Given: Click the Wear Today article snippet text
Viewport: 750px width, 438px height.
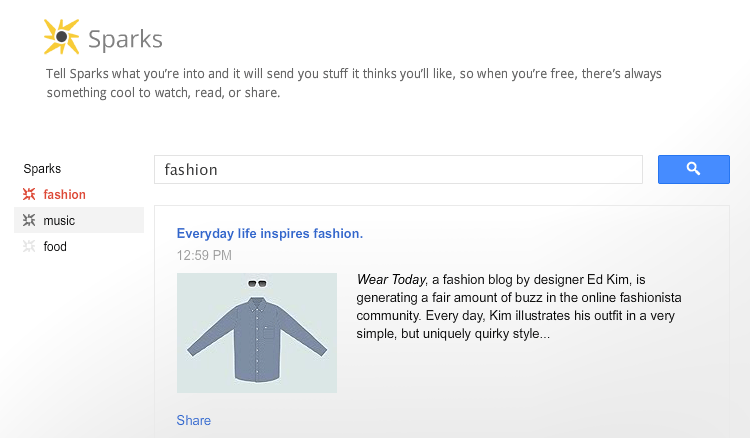Looking at the screenshot, I should [518, 307].
